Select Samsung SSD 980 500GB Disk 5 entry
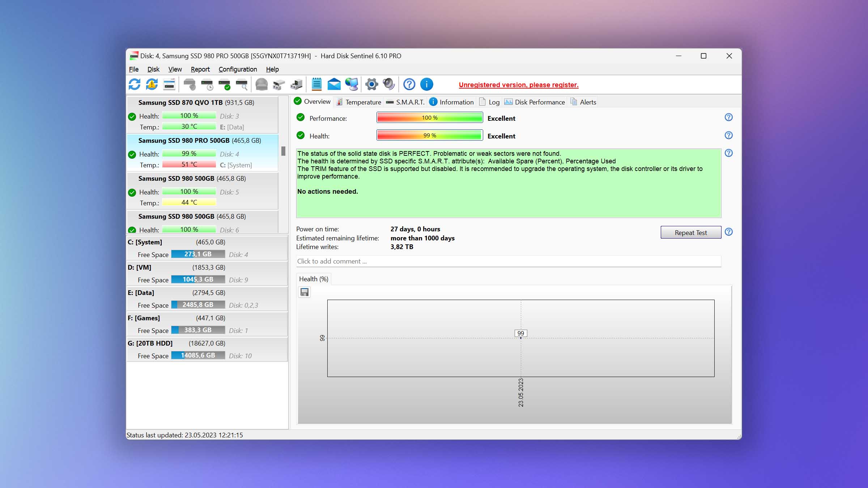The image size is (868, 488). tap(203, 191)
